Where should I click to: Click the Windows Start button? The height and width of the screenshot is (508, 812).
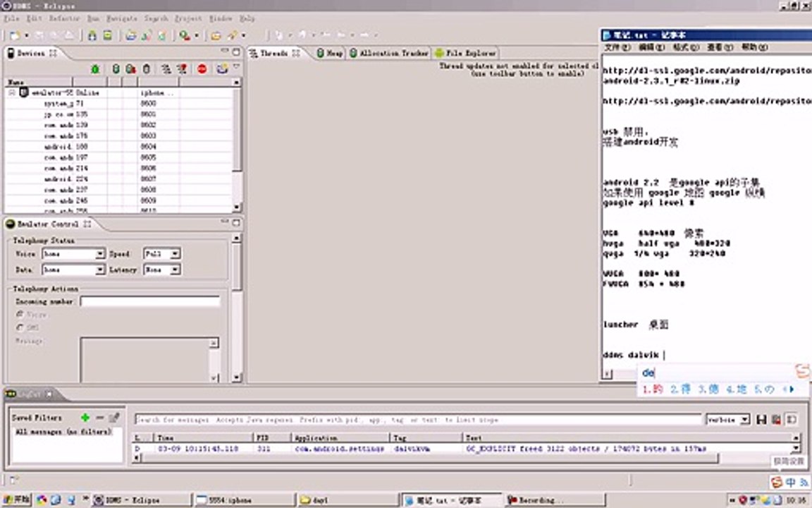point(16,500)
